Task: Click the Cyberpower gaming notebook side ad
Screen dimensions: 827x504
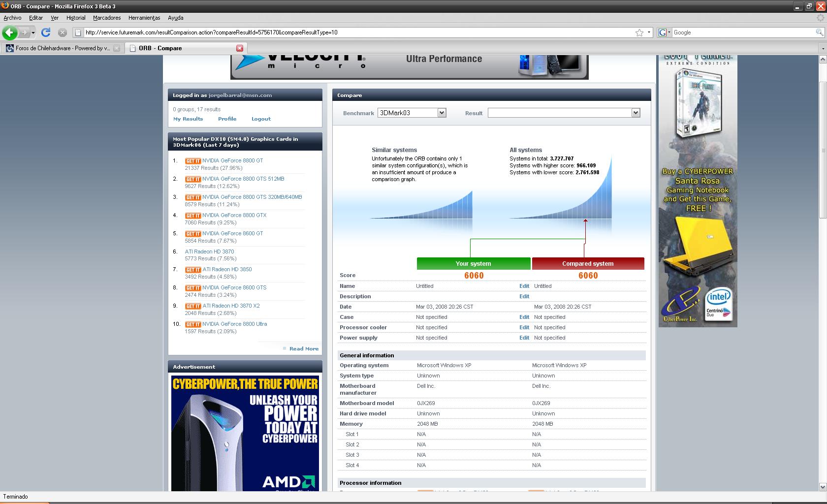Action: click(x=698, y=191)
